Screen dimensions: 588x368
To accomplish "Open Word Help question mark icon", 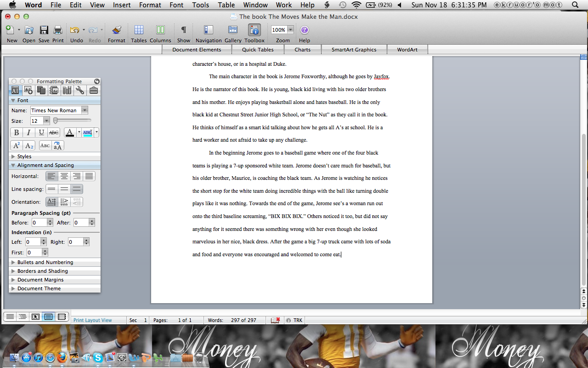I will click(x=305, y=30).
